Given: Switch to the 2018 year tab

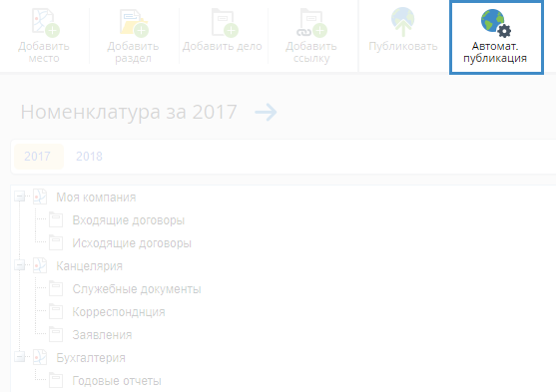Looking at the screenshot, I should click(89, 157).
